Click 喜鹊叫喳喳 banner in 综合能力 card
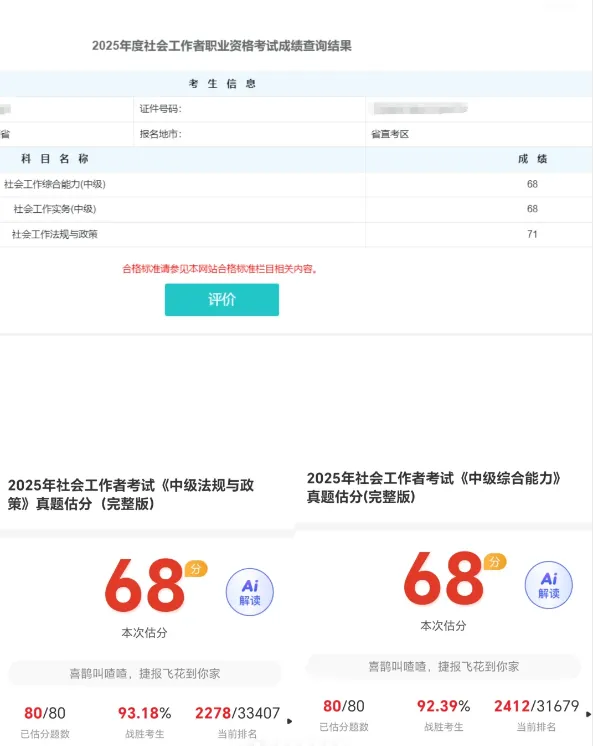The width and height of the screenshot is (593, 746). (x=444, y=667)
